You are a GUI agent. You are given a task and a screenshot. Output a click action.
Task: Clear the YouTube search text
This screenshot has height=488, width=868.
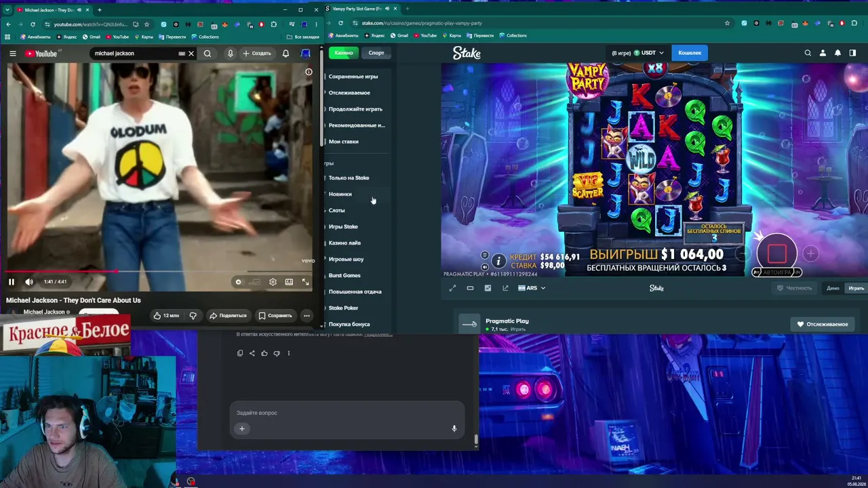191,54
